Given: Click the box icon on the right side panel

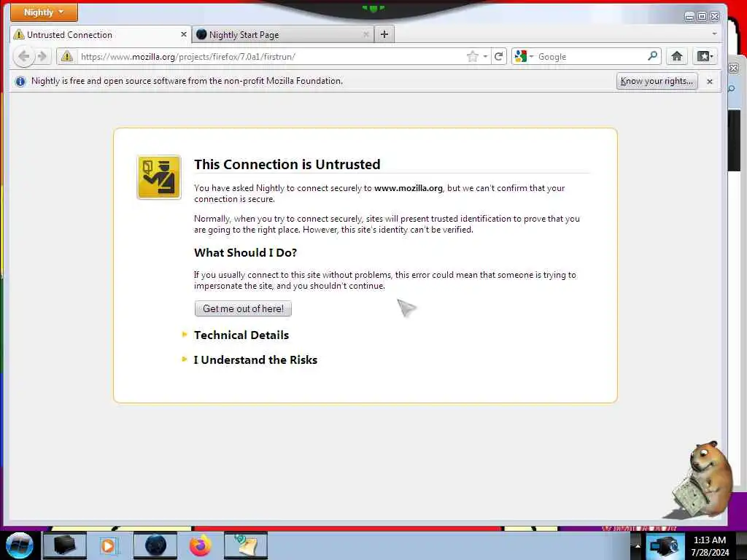Looking at the screenshot, I should (734, 68).
